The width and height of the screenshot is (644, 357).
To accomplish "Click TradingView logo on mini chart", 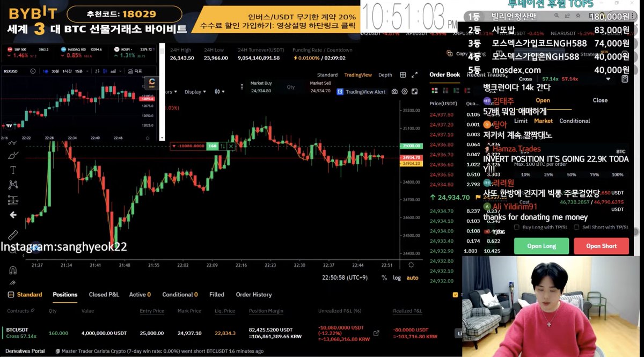I will pos(8,126).
